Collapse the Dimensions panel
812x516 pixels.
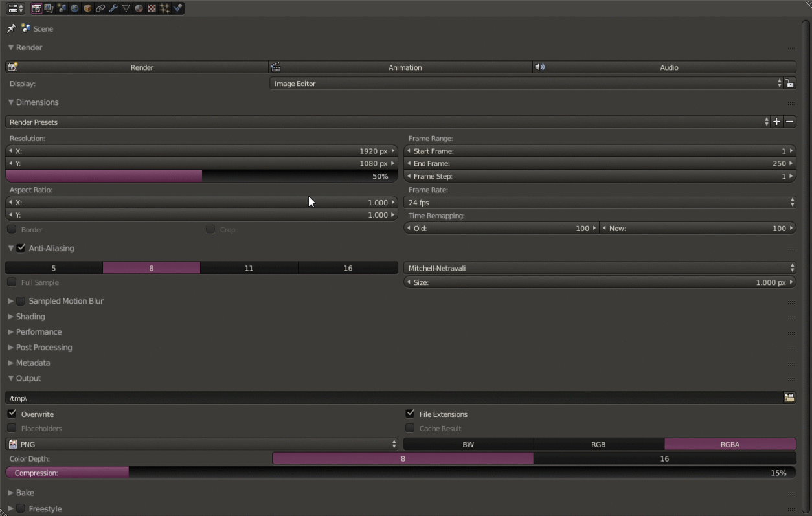11,102
